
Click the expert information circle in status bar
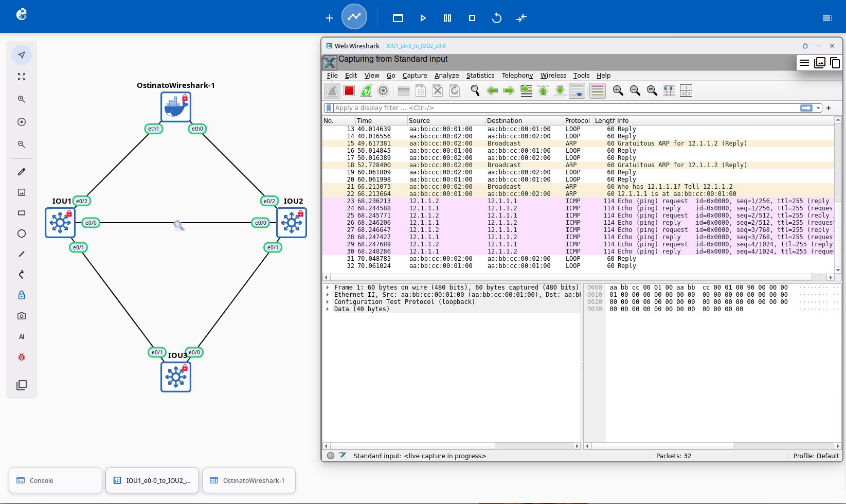click(331, 456)
